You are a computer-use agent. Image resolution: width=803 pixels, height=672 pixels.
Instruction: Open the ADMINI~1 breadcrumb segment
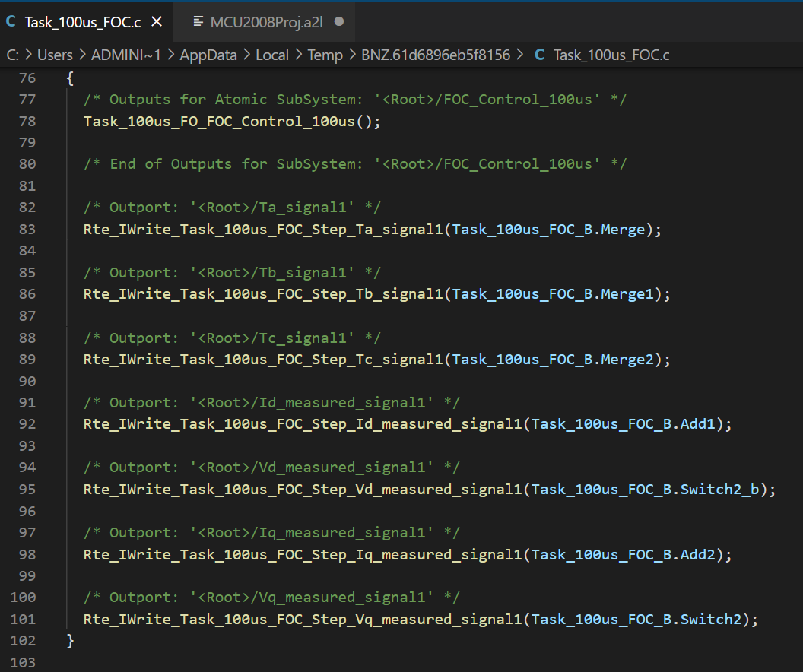126,55
